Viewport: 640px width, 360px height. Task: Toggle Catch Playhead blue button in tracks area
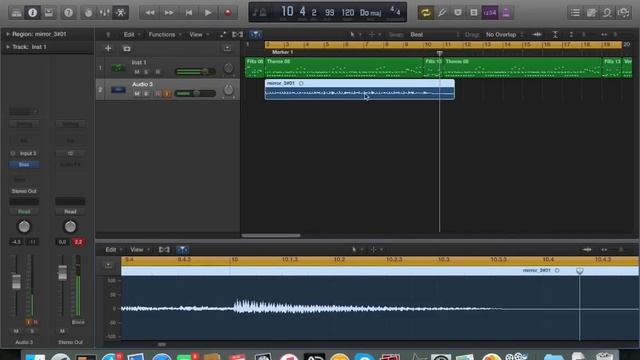pyautogui.click(x=256, y=35)
